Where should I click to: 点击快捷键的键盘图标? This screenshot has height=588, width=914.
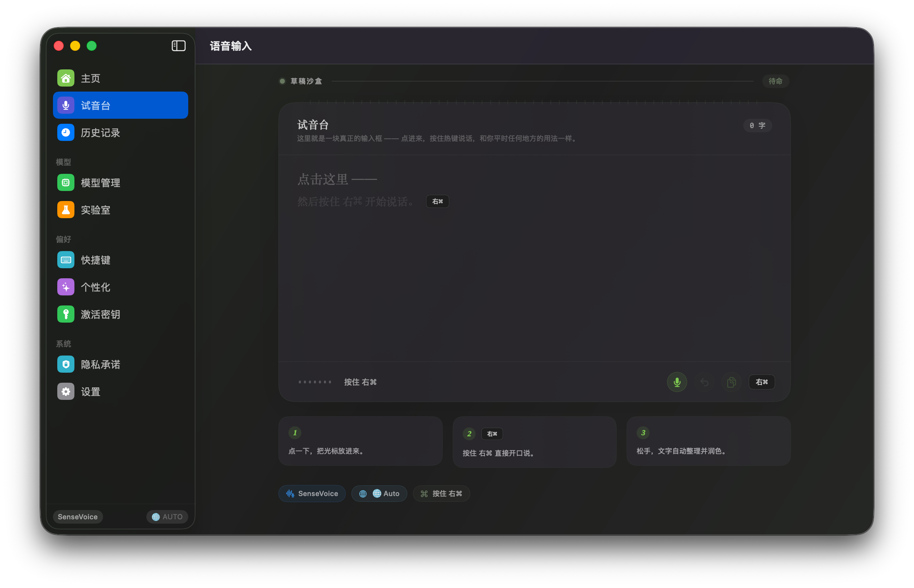pos(66,260)
